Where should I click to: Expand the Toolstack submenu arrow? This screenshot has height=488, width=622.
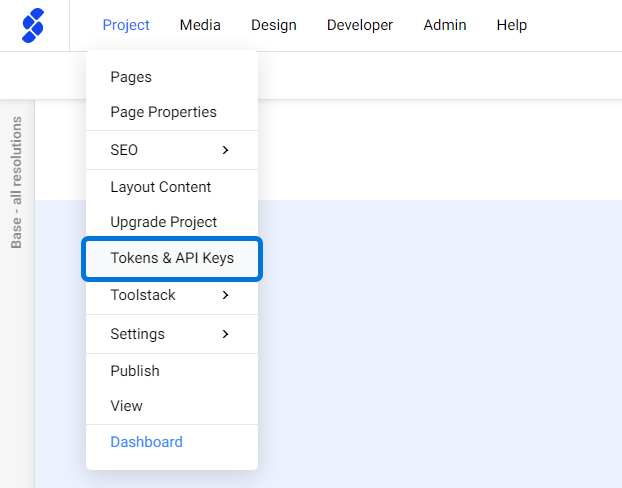(x=225, y=295)
